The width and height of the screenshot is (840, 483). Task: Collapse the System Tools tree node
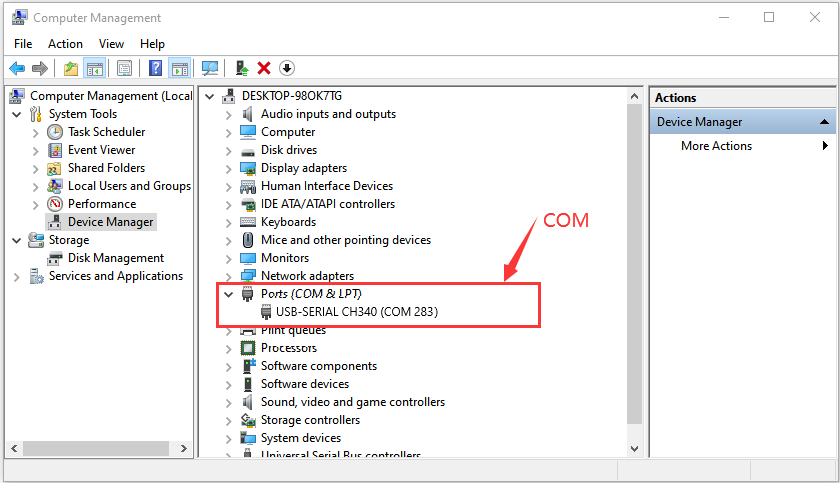17,115
